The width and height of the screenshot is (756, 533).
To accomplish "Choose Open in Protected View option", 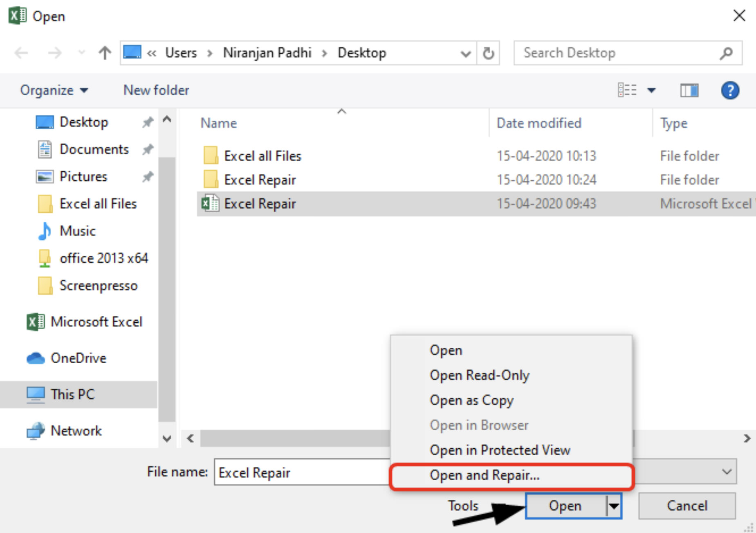I will coord(511,450).
